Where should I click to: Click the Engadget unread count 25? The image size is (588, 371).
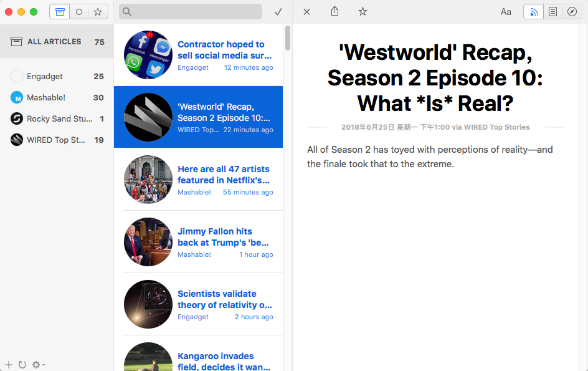(x=98, y=77)
